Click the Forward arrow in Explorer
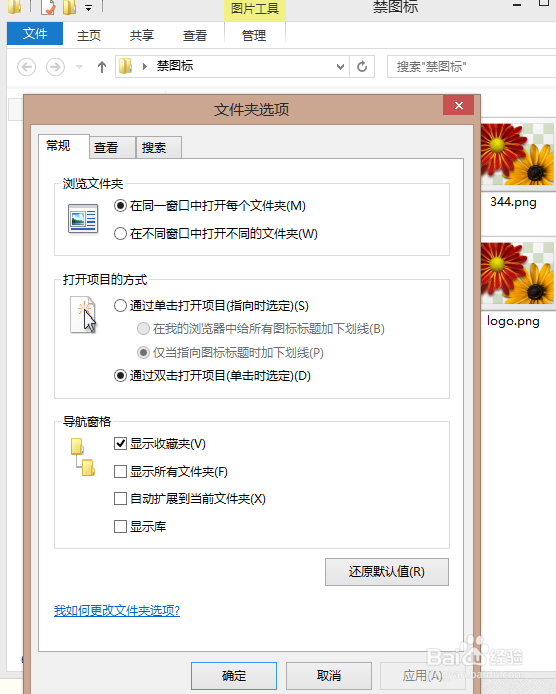Viewport: 556px width, 694px height. pos(55,67)
